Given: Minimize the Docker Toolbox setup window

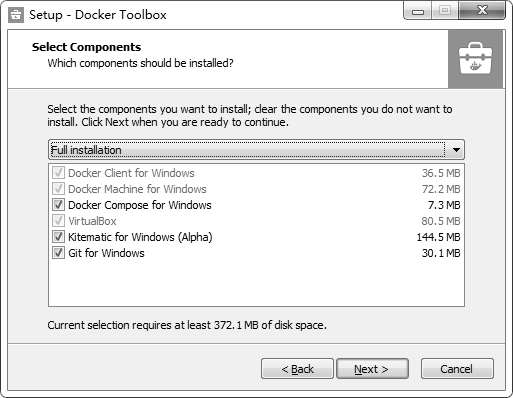Looking at the screenshot, I should click(x=418, y=11).
